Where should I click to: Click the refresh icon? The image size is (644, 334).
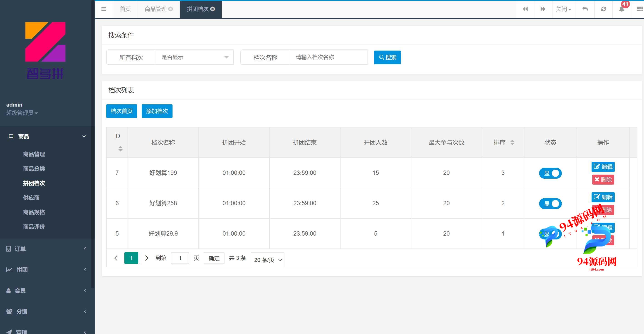tap(604, 9)
